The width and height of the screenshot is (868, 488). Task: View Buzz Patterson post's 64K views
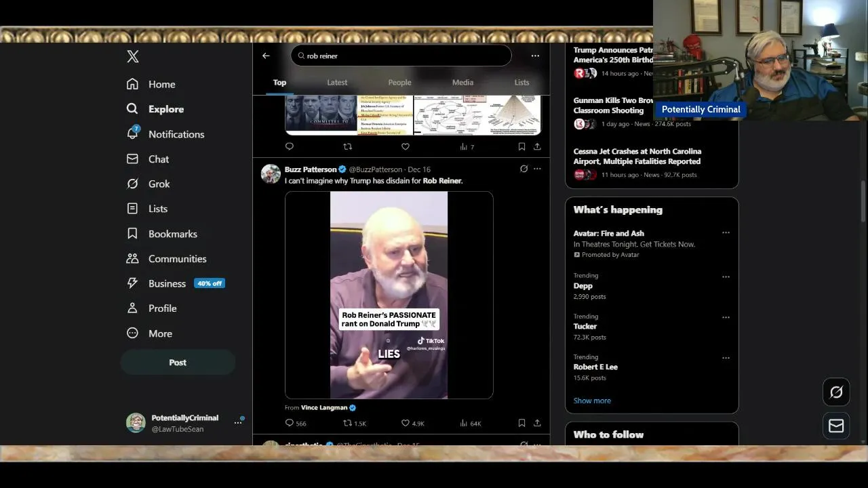click(x=470, y=423)
